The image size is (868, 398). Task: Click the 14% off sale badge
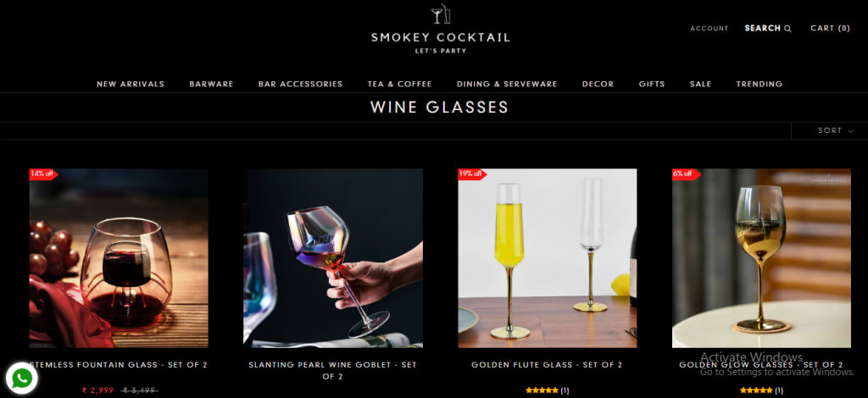[43, 174]
